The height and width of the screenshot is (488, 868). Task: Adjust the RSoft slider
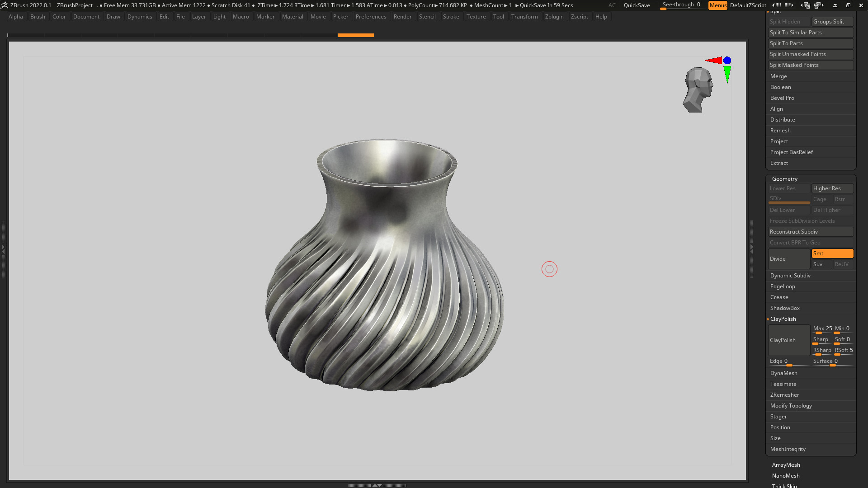[844, 351]
